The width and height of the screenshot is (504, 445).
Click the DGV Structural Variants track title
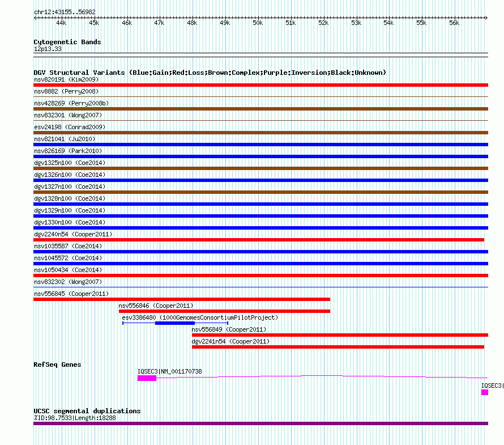pyautogui.click(x=210, y=73)
